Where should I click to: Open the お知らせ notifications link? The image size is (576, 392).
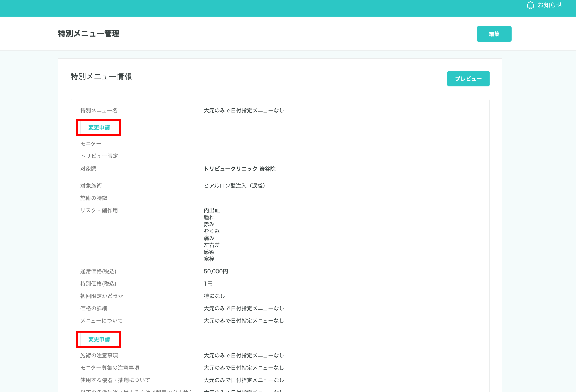[550, 5]
